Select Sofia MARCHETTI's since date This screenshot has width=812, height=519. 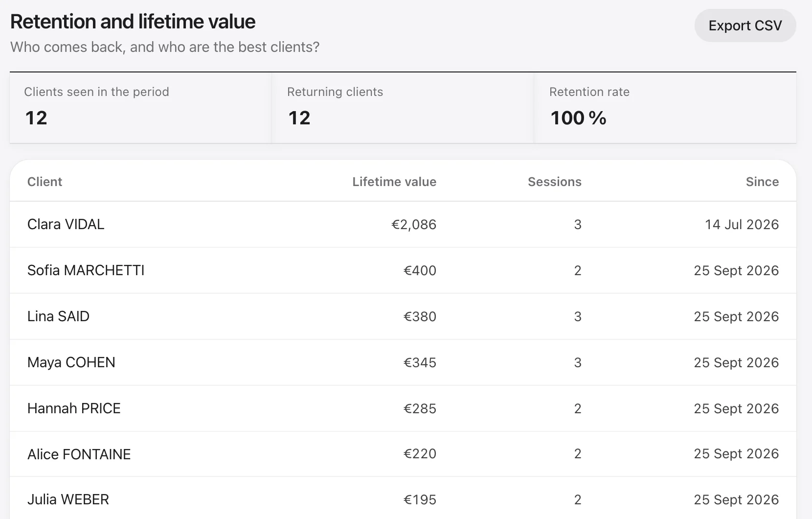pos(736,270)
